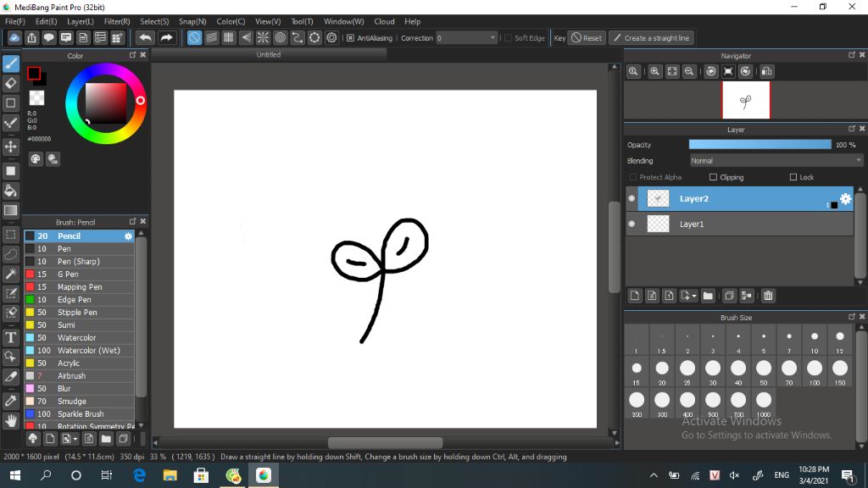Select the Watercolor (Wet) brush
Screen dimensions: 868x488
point(79,350)
